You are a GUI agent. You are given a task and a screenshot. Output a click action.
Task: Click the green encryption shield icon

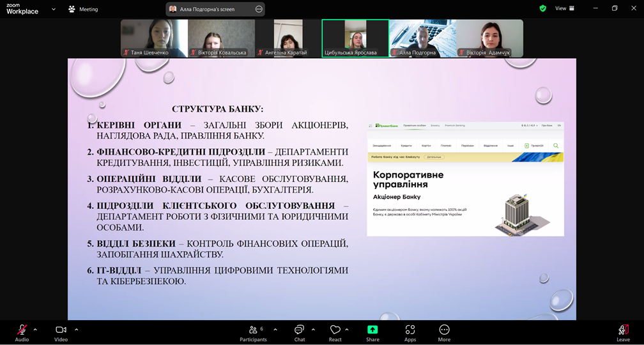542,8
